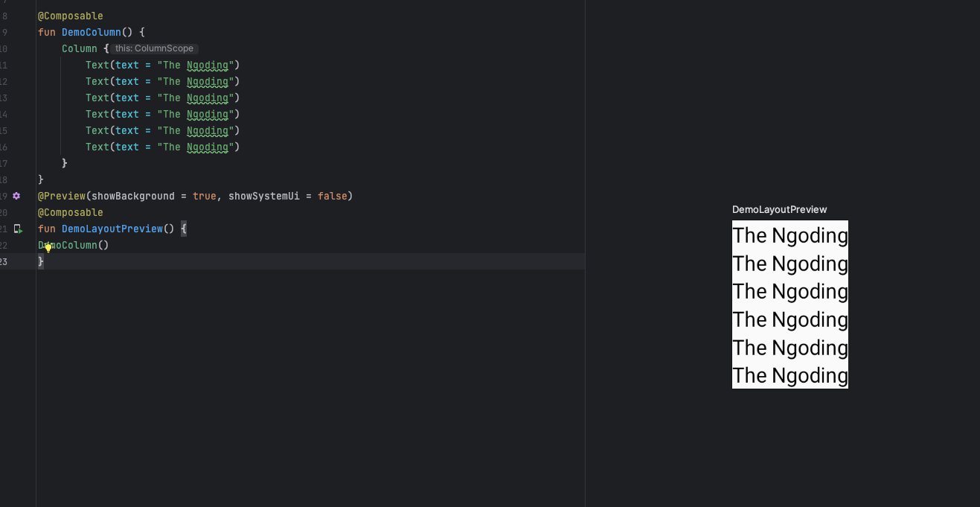Click the DemoColumn function name declaration
Screen dimensions: 980x507
point(91,32)
